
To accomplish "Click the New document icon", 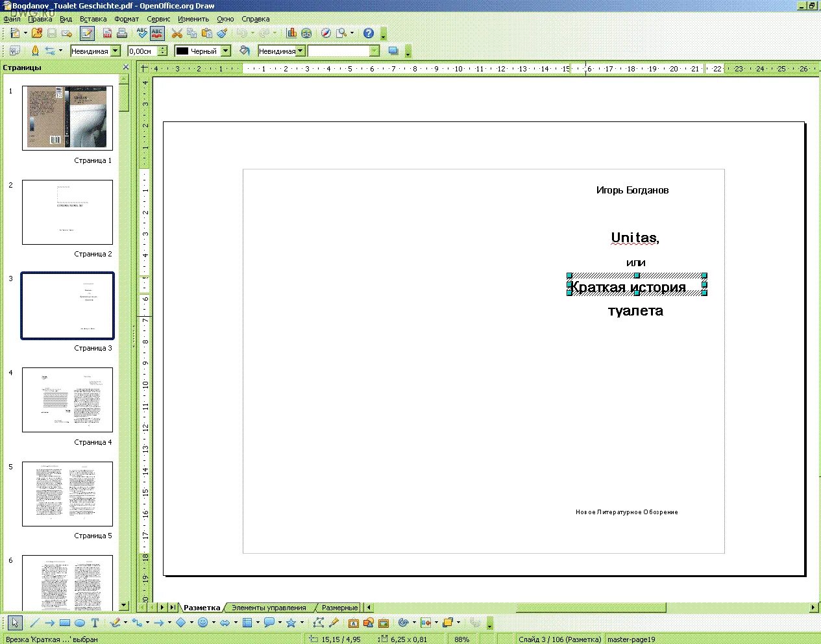I will [14, 33].
